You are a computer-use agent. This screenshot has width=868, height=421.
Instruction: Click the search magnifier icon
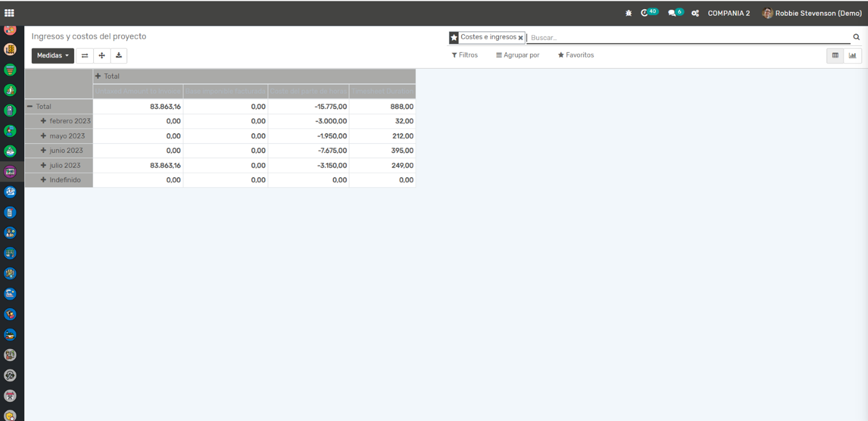tap(856, 37)
